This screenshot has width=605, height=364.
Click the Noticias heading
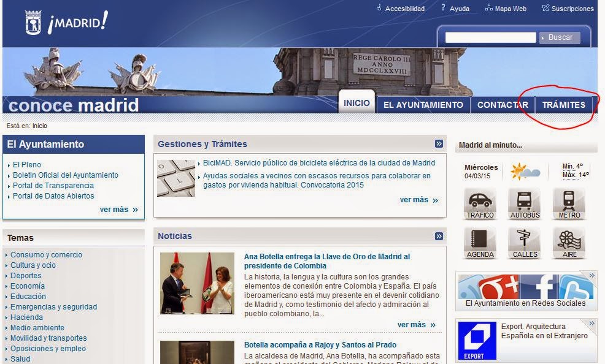click(x=175, y=236)
